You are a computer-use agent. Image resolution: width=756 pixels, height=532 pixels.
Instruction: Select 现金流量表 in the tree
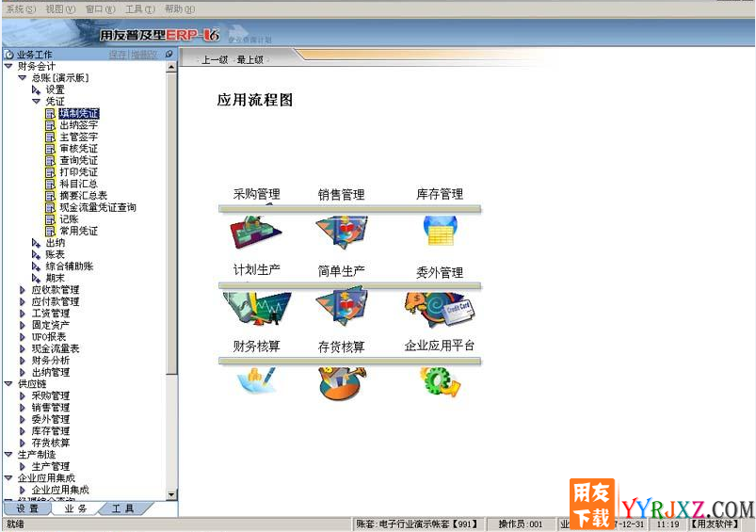click(56, 348)
